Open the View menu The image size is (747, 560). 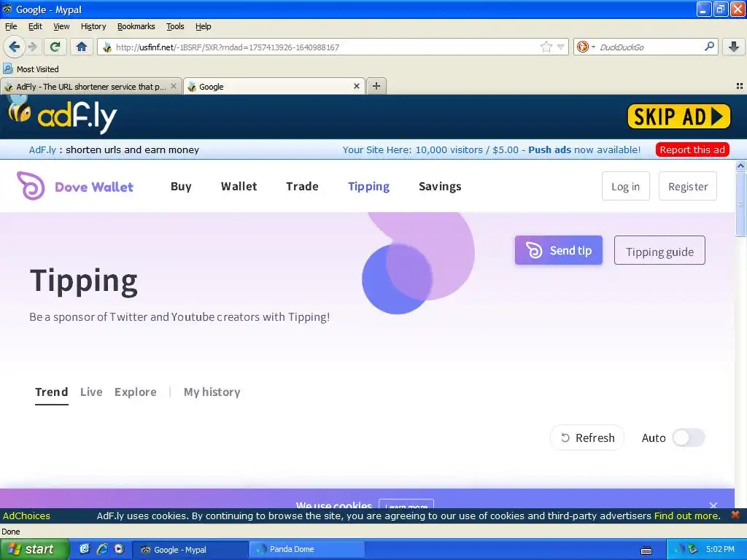(x=61, y=26)
